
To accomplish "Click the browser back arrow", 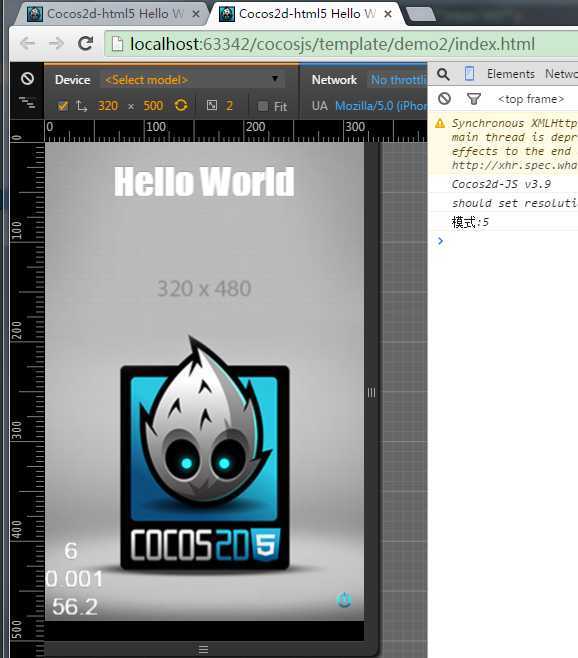I will [28, 44].
